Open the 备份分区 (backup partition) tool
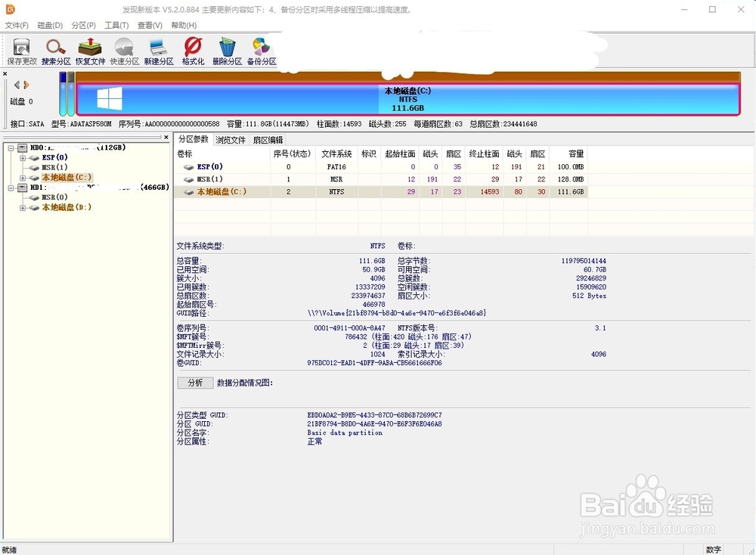This screenshot has width=756, height=555. pyautogui.click(x=262, y=50)
